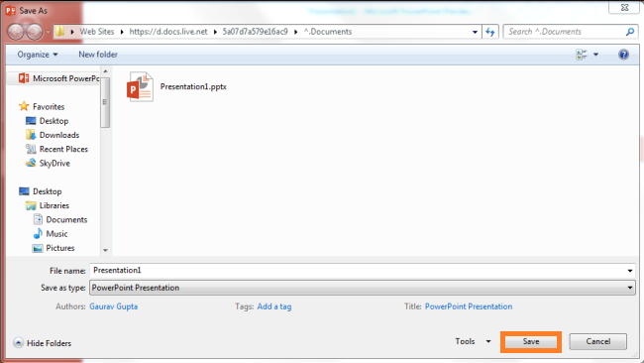Screen dimensions: 644x363
Task: Open recent locations dropdown beside nav arrows
Action: 48,32
